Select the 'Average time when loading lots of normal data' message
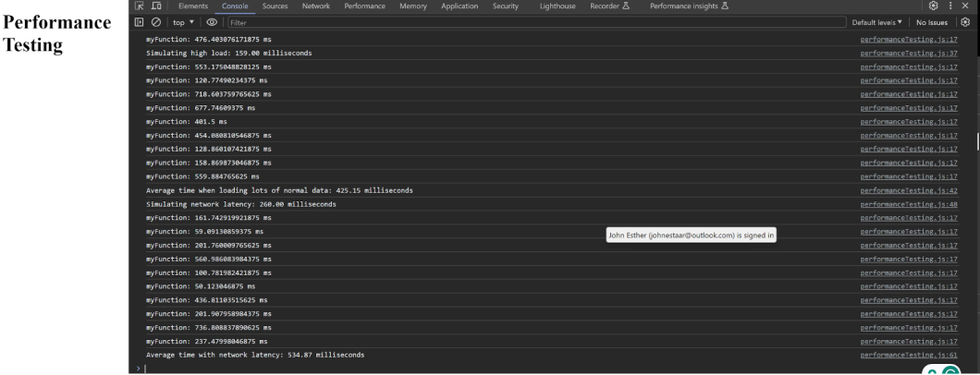The width and height of the screenshot is (980, 375). click(x=279, y=190)
